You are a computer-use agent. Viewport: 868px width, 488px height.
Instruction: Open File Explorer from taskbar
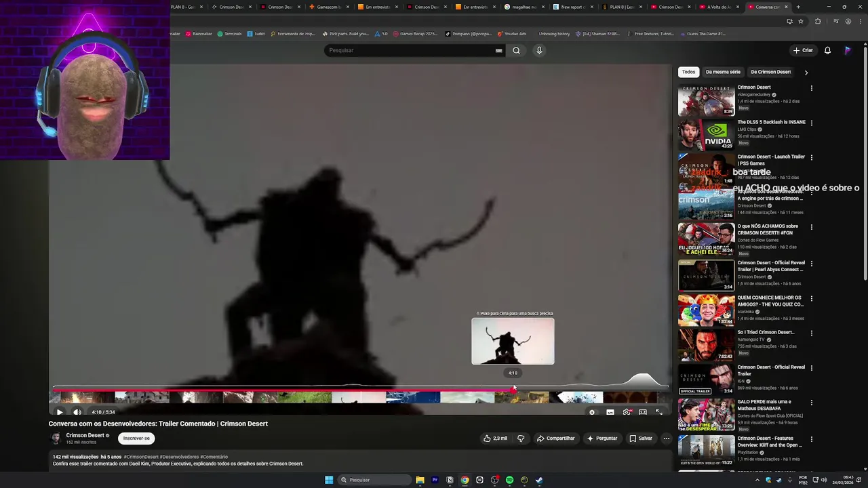coord(420,480)
